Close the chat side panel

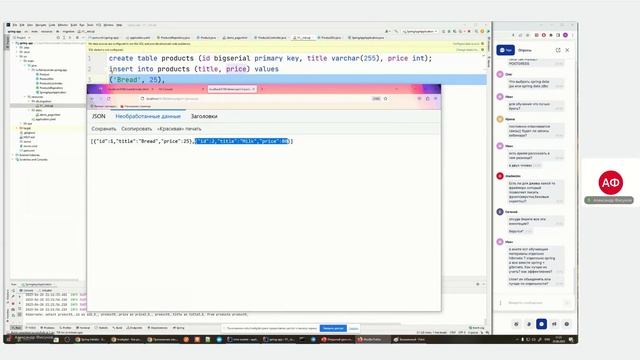(567, 50)
